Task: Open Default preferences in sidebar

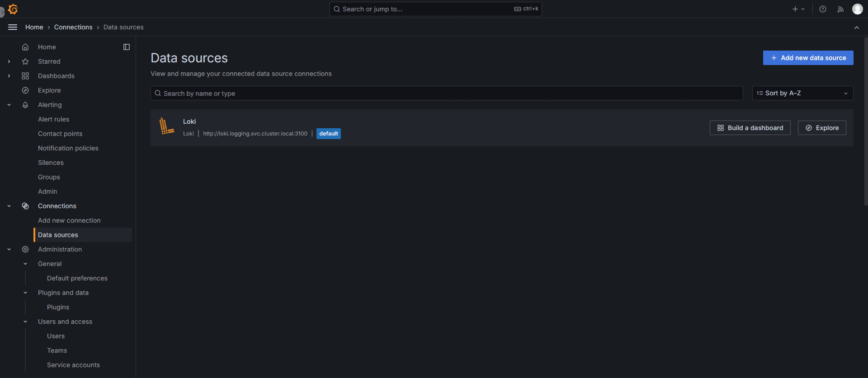Action: pos(77,278)
